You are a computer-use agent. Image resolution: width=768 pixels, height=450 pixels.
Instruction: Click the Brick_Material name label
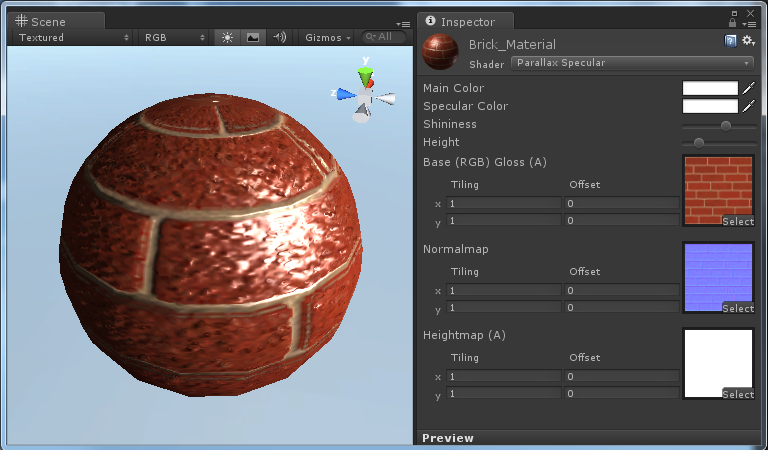(512, 45)
